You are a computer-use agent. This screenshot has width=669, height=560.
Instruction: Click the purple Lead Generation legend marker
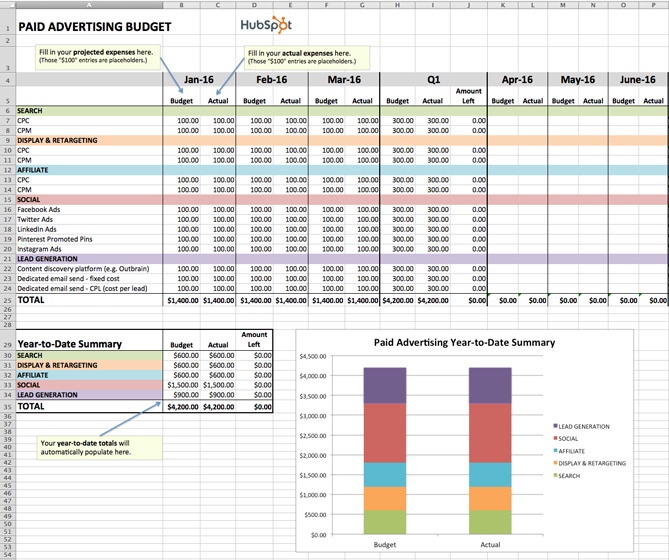(556, 427)
